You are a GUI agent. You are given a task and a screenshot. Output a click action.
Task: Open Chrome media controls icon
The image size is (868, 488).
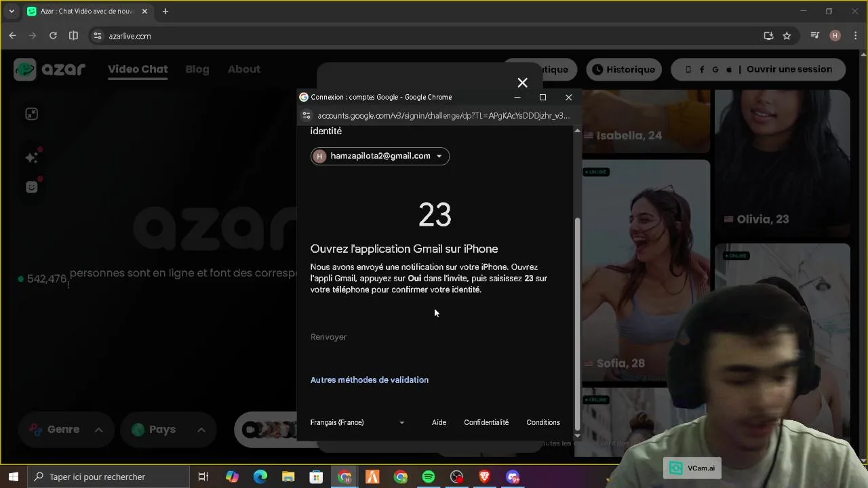click(815, 36)
